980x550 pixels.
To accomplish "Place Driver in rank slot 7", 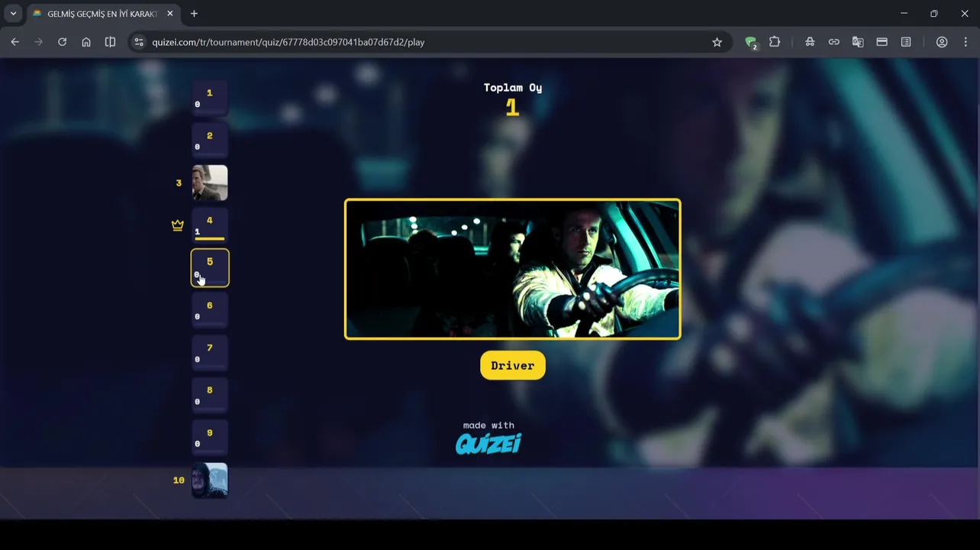I will pos(210,353).
